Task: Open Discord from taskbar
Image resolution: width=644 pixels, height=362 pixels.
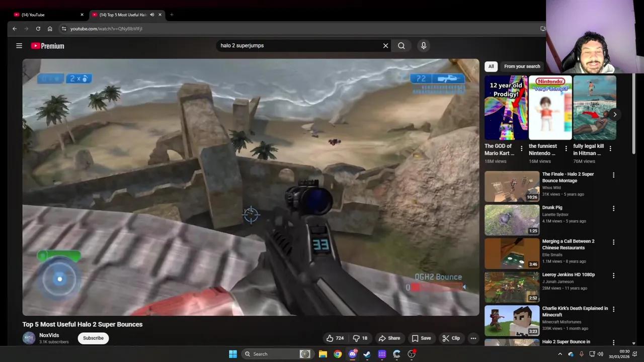Action: pos(353,354)
